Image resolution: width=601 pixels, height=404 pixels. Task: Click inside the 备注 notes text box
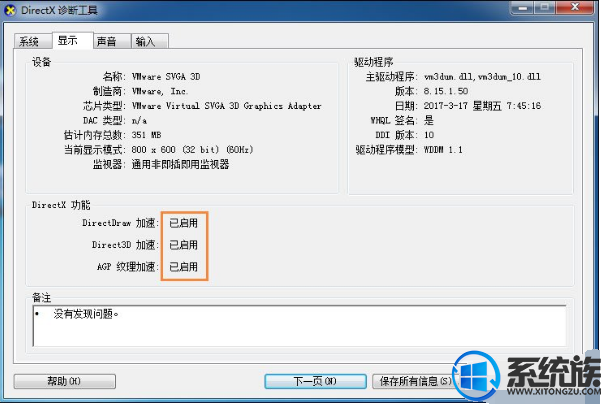(x=299, y=326)
